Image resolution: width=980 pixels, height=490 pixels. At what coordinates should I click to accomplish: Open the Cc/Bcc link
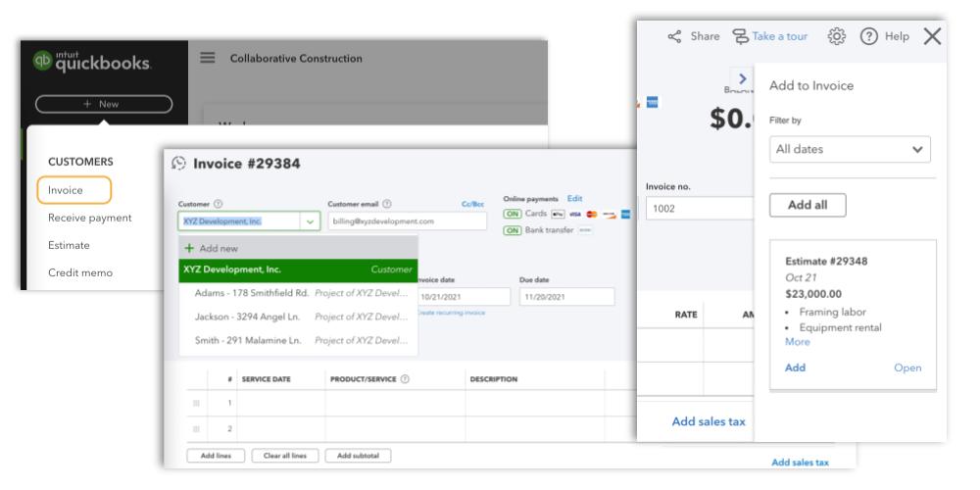[472, 204]
